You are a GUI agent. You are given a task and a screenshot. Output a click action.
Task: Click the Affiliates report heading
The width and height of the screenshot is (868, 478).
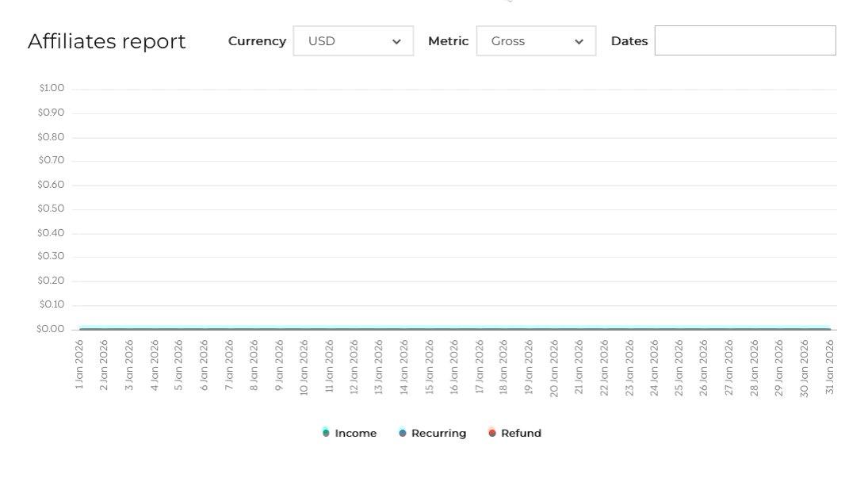107,41
